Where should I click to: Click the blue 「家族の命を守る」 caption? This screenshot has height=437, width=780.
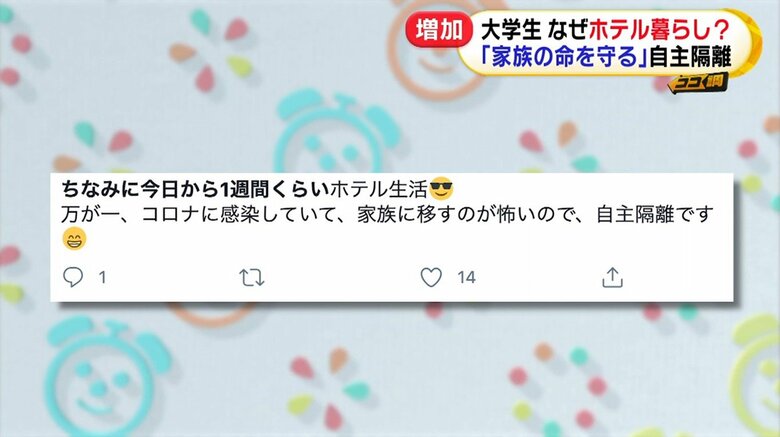(x=566, y=57)
